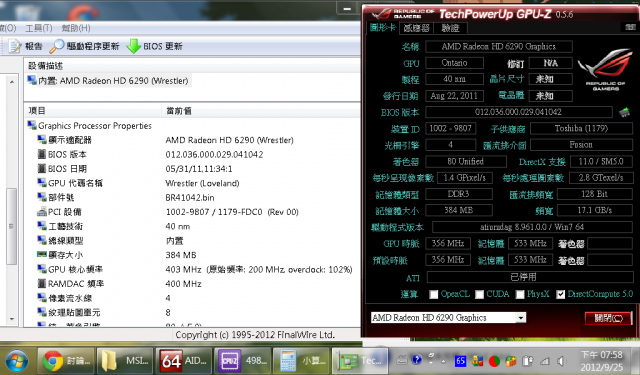Open the AMD Radeon HD 6290 Graphics dropdown

(448, 317)
